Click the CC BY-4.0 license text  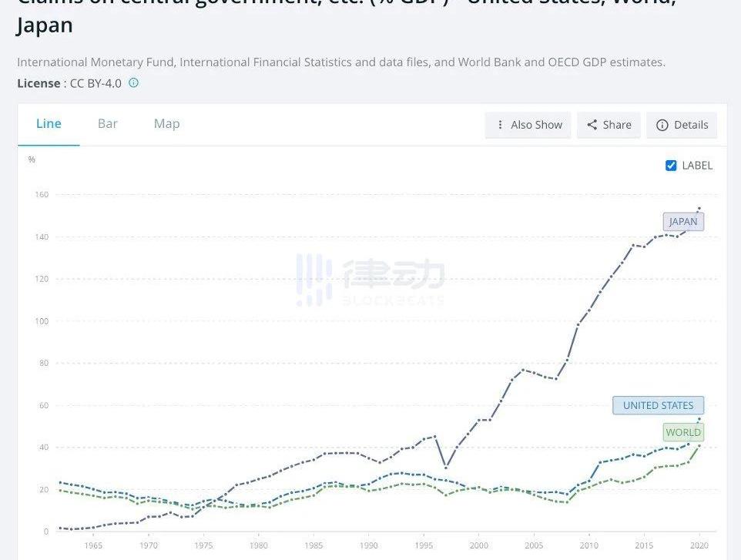(x=96, y=84)
